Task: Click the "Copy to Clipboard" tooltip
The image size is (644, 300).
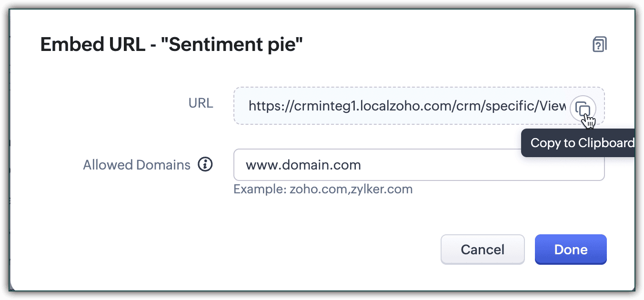Action: pyautogui.click(x=580, y=143)
